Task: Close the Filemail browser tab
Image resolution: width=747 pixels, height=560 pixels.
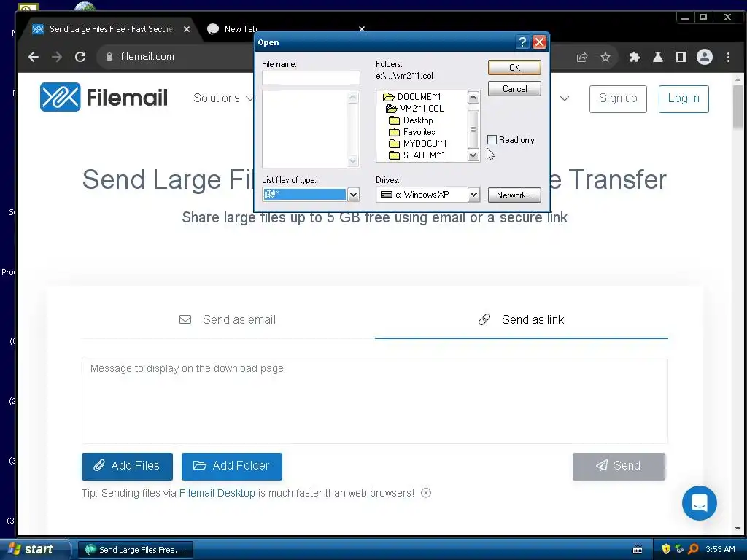Action: 187,29
